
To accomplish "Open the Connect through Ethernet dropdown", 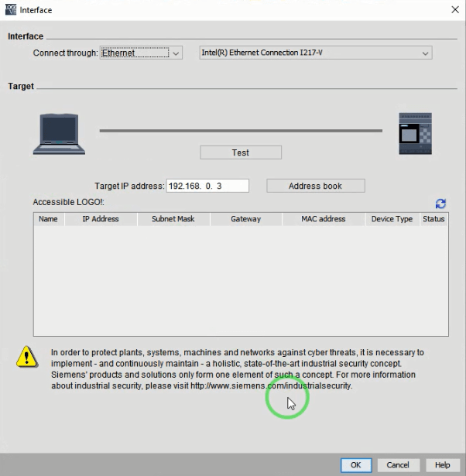I will [141, 53].
